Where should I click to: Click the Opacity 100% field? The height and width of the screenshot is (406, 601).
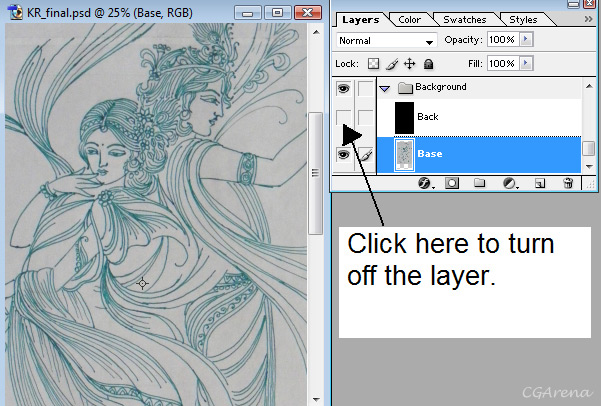pos(502,39)
